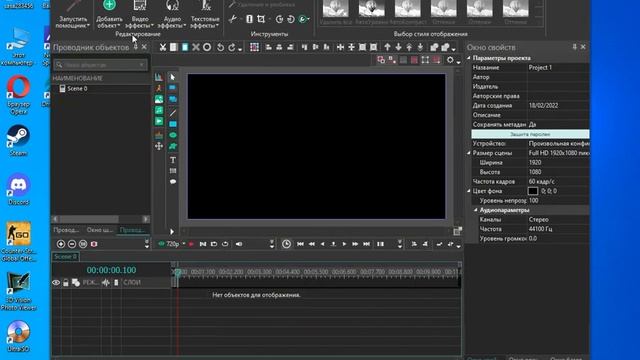640x360 pixels.
Task: Click the jump to end playback button
Action: pyautogui.click(x=367, y=244)
